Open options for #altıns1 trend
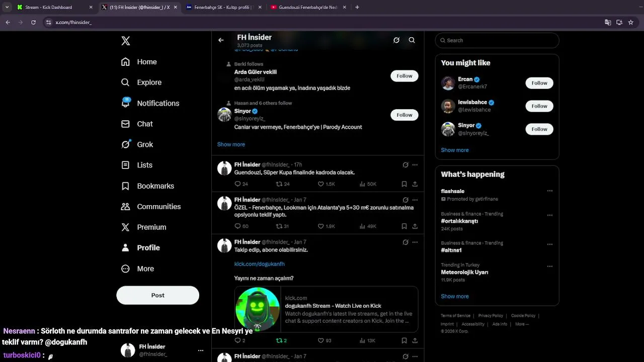 pos(550,244)
